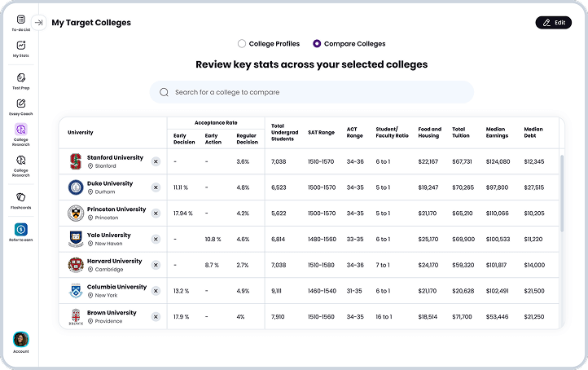
Task: Remove Duke University from the list
Action: (x=156, y=187)
